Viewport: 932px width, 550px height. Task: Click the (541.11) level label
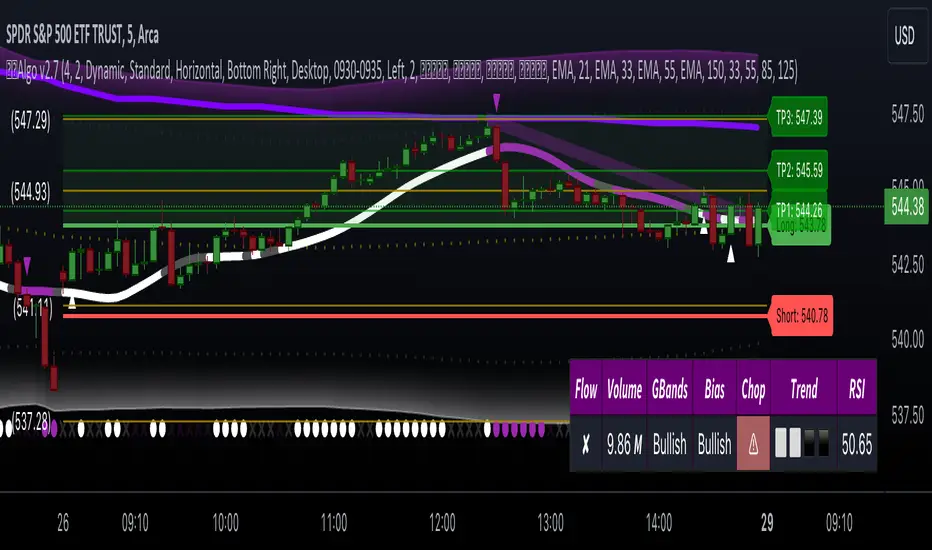33,309
